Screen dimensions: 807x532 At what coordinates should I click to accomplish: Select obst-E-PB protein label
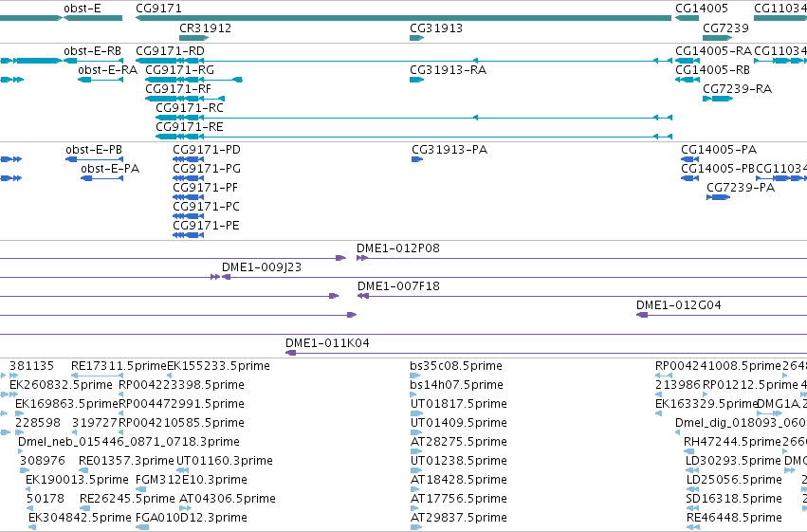click(94, 150)
